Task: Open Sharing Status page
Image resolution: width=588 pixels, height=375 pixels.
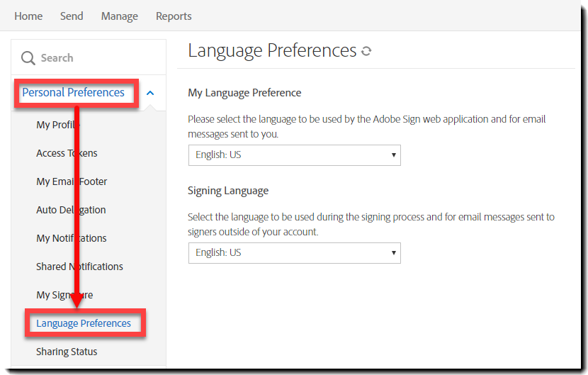Action: click(x=67, y=352)
